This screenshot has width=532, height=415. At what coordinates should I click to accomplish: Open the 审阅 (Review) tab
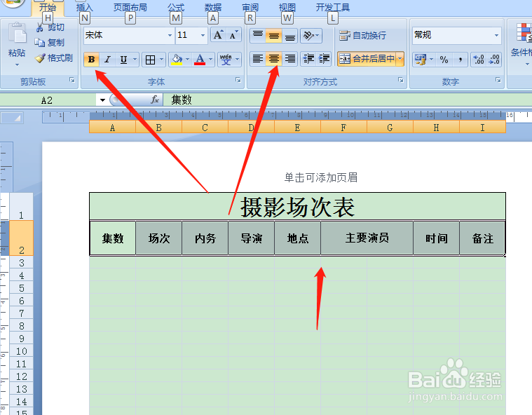point(250,8)
